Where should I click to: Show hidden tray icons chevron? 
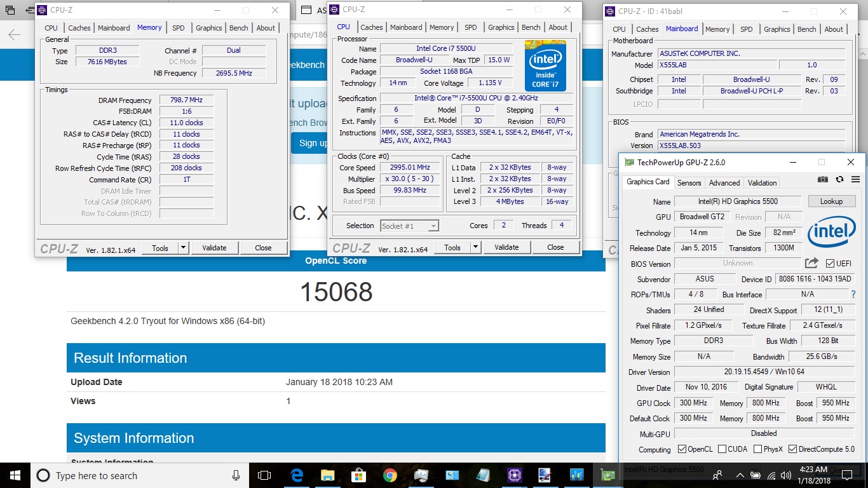(740, 475)
